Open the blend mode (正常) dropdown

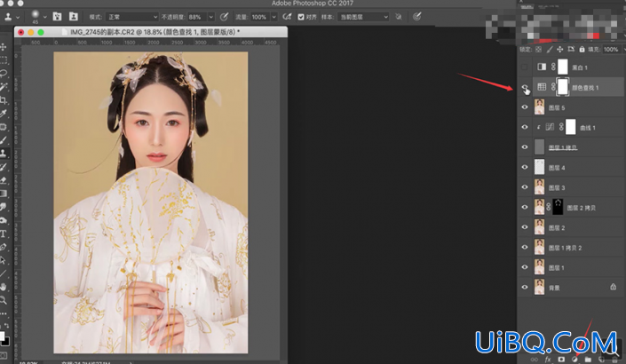click(x=132, y=17)
